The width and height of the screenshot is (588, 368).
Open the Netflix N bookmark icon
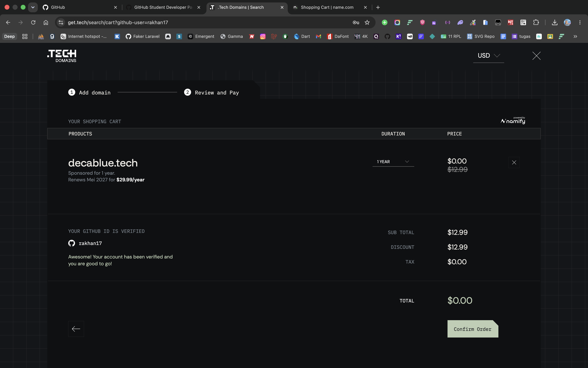tap(252, 36)
